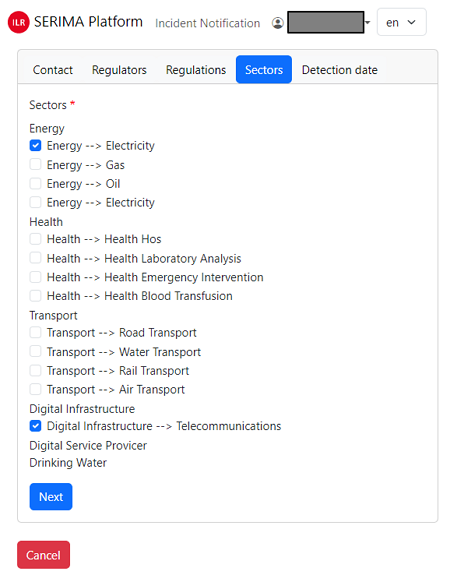Check the Water Transport checkbox
Image resolution: width=450 pixels, height=582 pixels.
tap(36, 352)
